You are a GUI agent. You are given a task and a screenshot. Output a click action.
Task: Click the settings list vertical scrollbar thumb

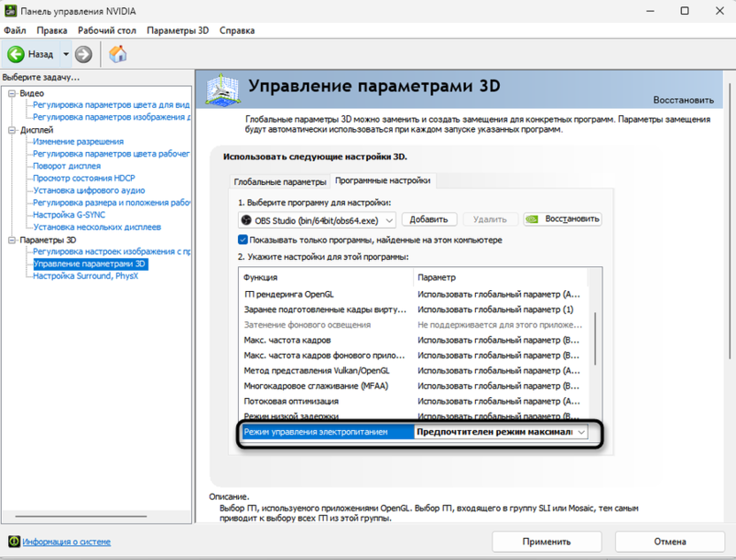click(595, 339)
